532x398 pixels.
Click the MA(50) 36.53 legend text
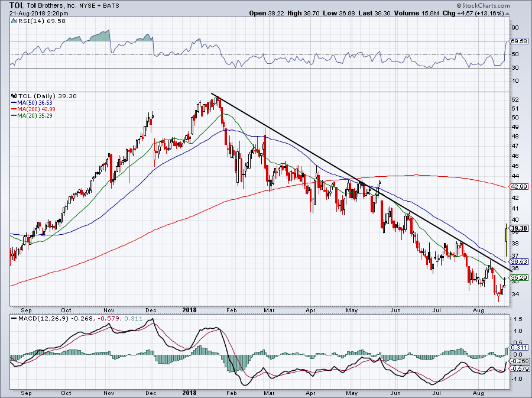coord(35,102)
